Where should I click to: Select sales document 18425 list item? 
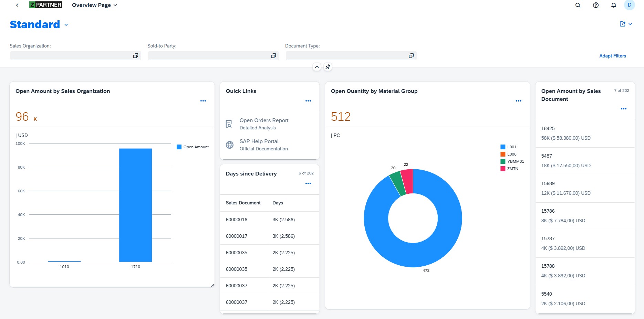[585, 134]
